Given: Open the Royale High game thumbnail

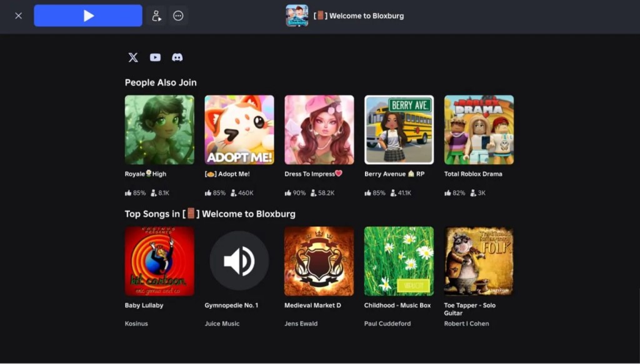Looking at the screenshot, I should pyautogui.click(x=159, y=130).
